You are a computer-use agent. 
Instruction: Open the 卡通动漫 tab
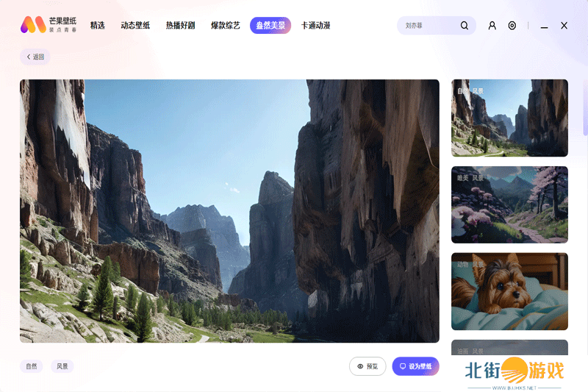click(315, 26)
